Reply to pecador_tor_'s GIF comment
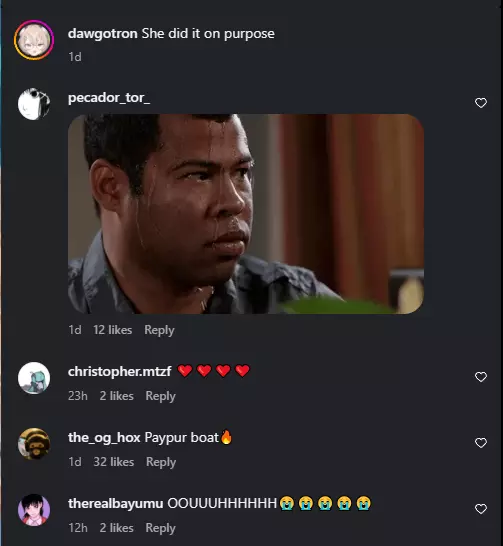 (x=159, y=330)
